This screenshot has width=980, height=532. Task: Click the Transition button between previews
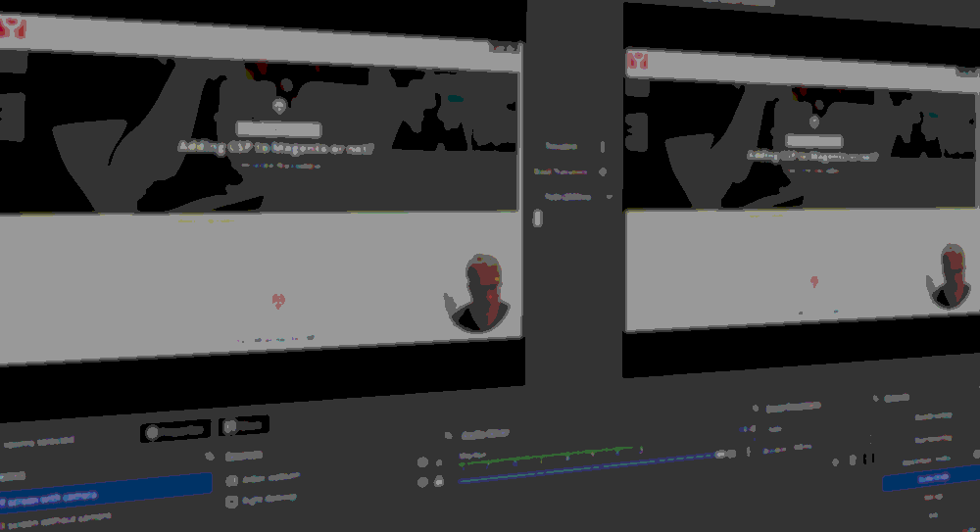pyautogui.click(x=562, y=146)
